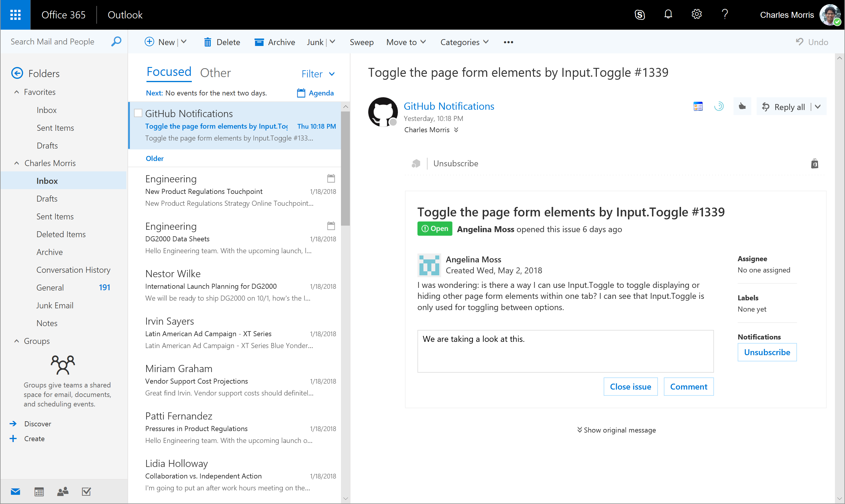The height and width of the screenshot is (504, 845).
Task: Open Tasks view checkmark icon
Action: [x=86, y=491]
